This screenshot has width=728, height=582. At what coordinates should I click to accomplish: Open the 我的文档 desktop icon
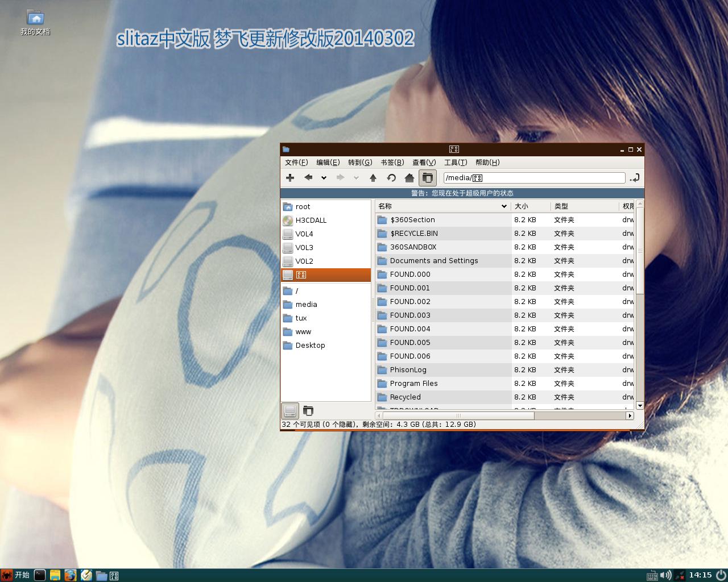tap(35, 23)
